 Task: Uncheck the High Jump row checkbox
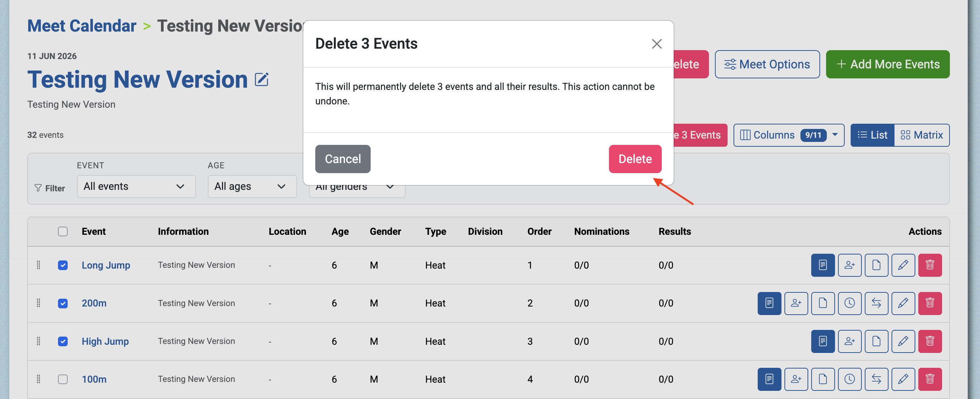point(63,341)
